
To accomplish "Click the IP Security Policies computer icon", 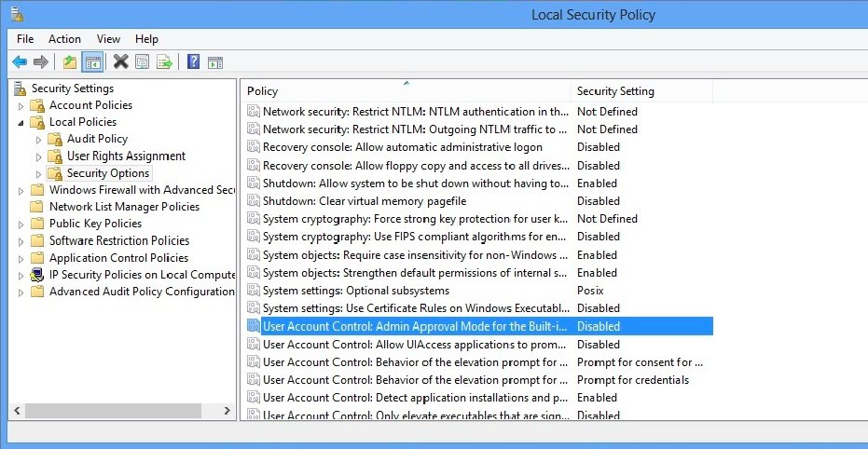I will (37, 275).
